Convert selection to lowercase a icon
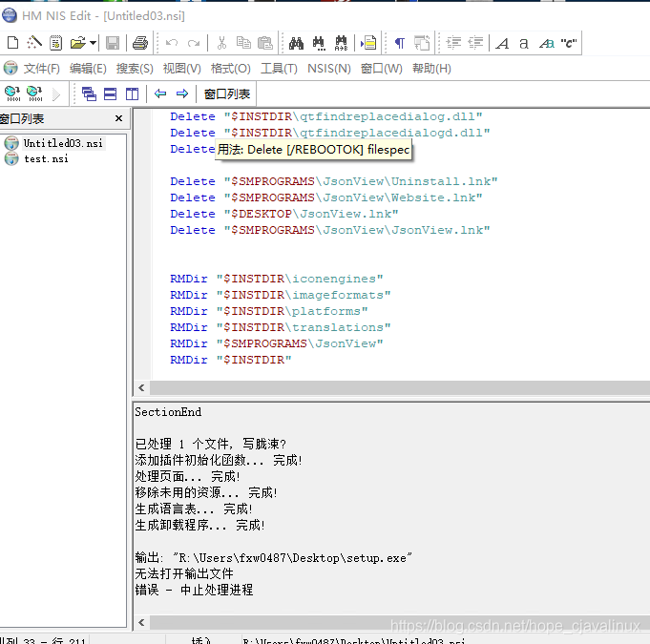Screen dimensions: 650x644 (x=524, y=43)
